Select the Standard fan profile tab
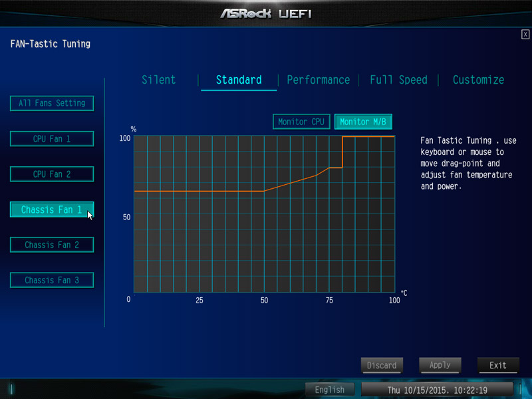Viewport: 532px width, 399px height. pos(239,80)
